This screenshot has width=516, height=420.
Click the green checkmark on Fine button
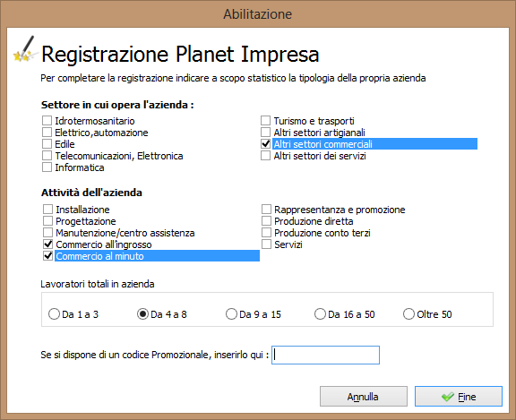click(448, 397)
